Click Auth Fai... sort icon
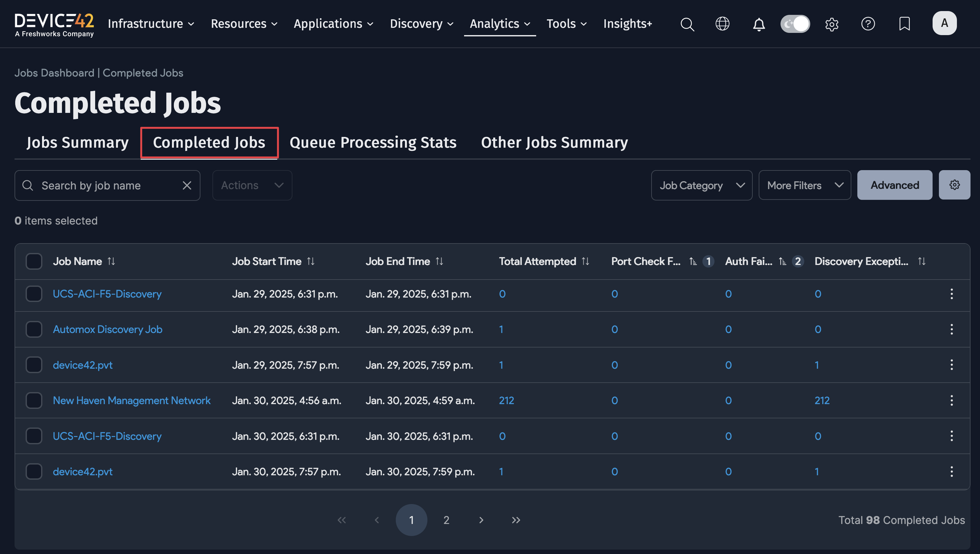Screen dimensions: 980x554 (x=782, y=262)
